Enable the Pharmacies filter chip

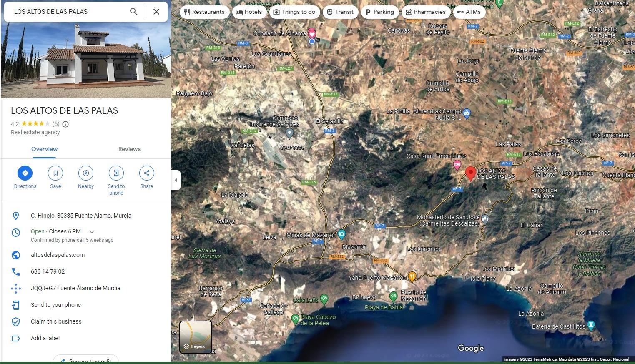[x=425, y=12]
